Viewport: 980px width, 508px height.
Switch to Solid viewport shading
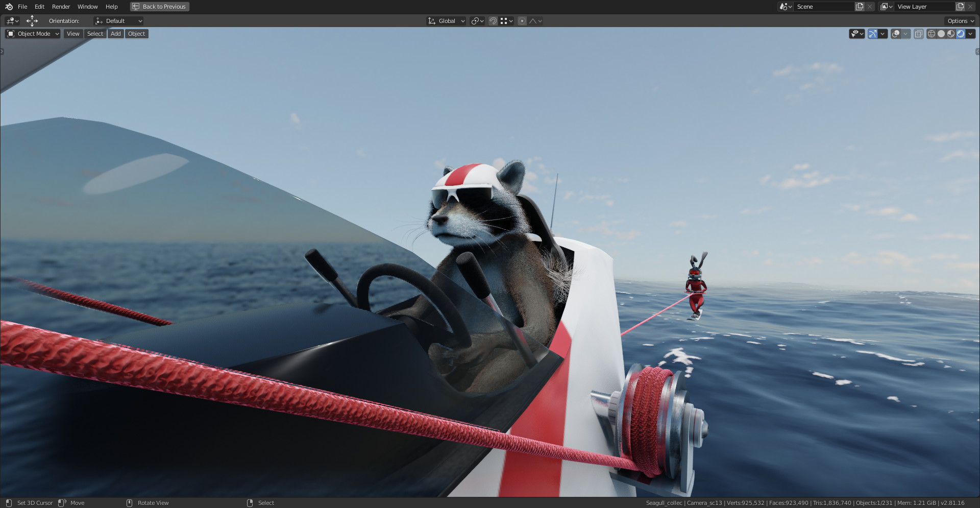pyautogui.click(x=941, y=34)
